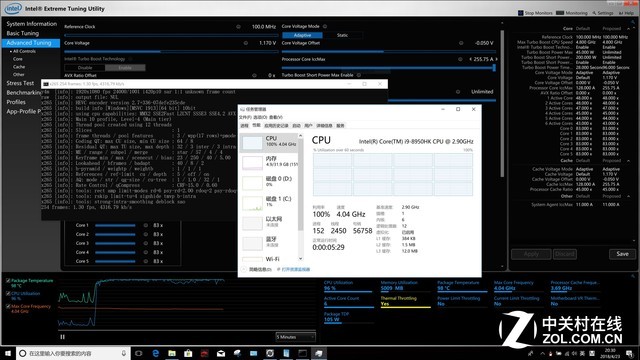Click info icon beside Core Voltage 1.170 V

[246, 43]
